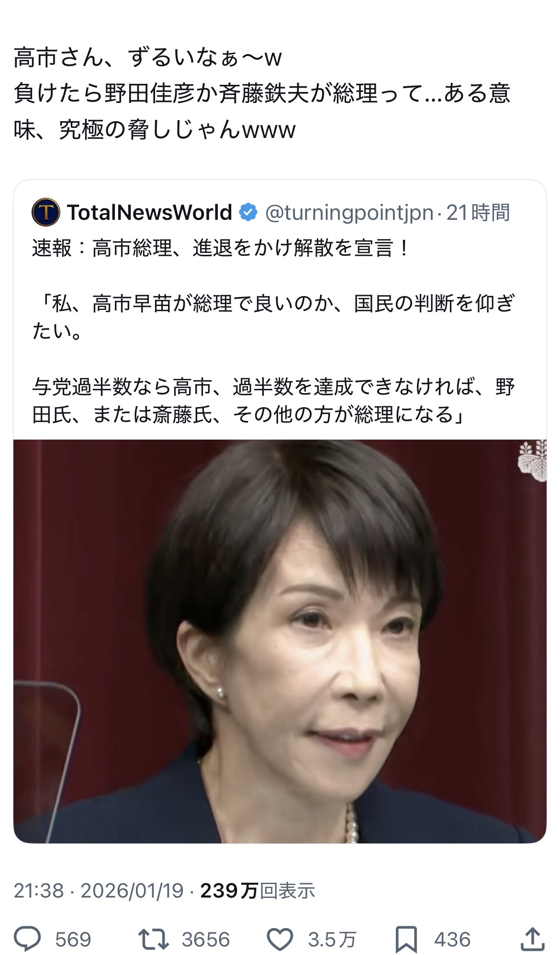Show the 3.5万 likes count

(x=332, y=940)
